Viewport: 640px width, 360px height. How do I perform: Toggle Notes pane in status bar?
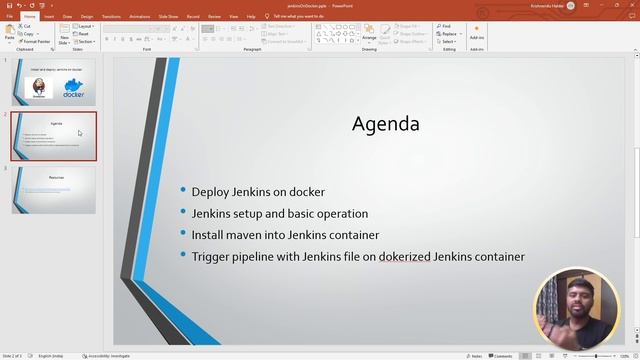pyautogui.click(x=474, y=356)
